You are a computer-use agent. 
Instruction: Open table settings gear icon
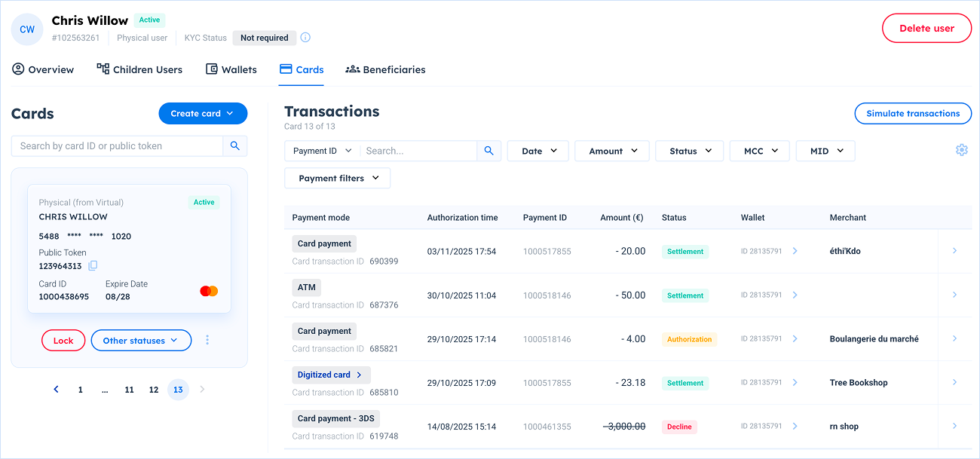pyautogui.click(x=961, y=150)
